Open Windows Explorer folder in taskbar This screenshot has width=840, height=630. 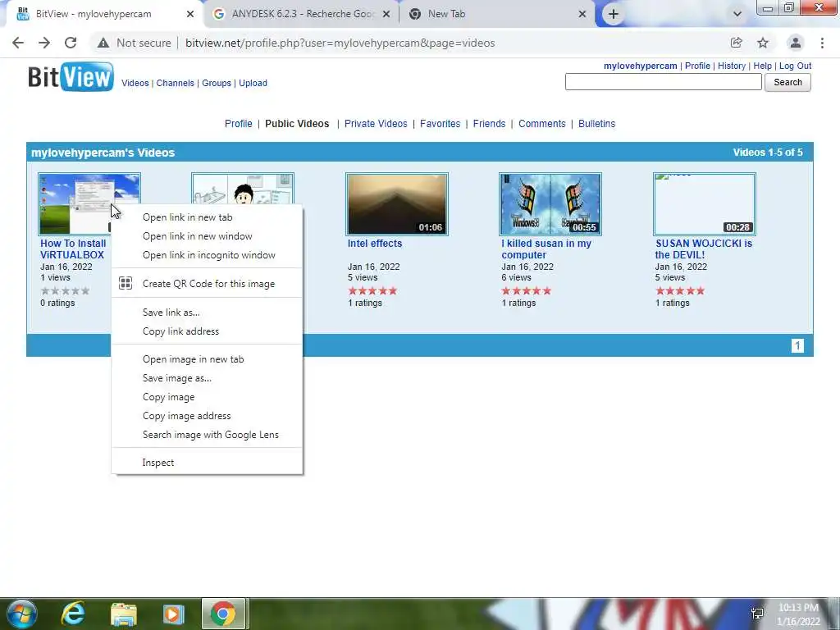point(124,614)
